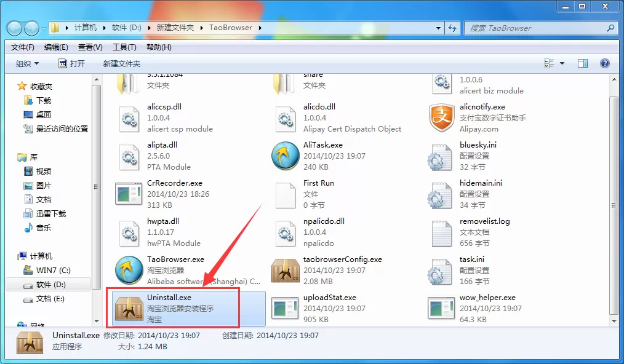Screen dimensions: 624x364
Task: Open the 文件(F) menu
Action: tap(22, 47)
